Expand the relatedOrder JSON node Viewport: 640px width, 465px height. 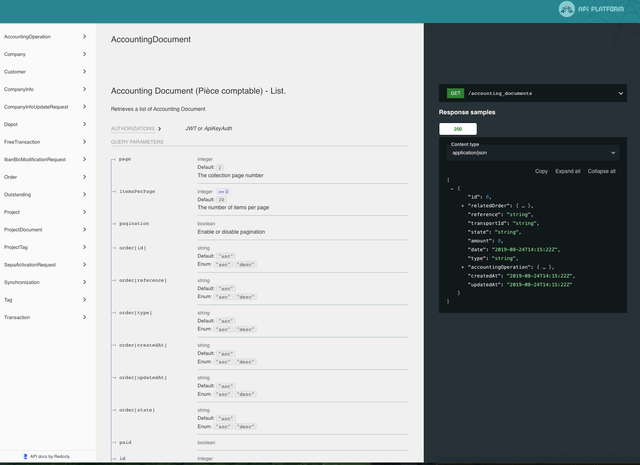click(462, 205)
